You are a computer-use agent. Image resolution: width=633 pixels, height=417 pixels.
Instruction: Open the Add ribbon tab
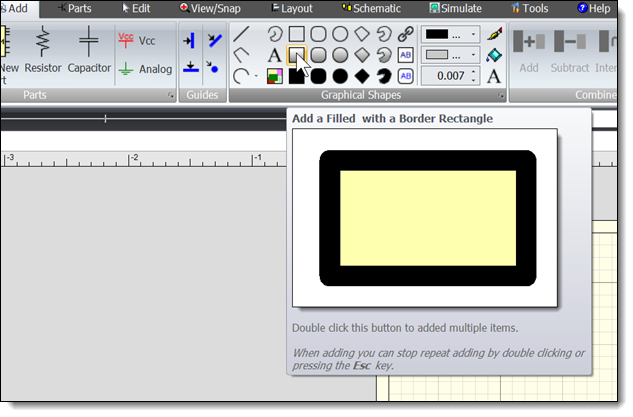[x=18, y=8]
